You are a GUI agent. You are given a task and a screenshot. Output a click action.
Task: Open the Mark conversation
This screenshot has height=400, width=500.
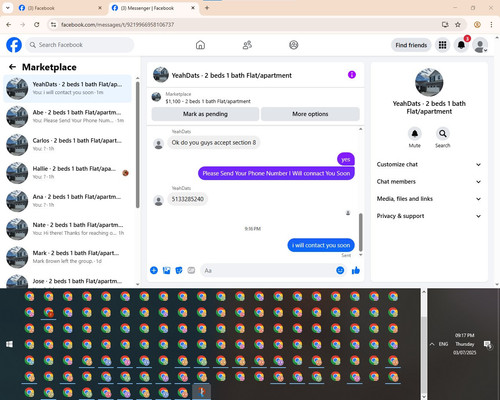click(67, 257)
